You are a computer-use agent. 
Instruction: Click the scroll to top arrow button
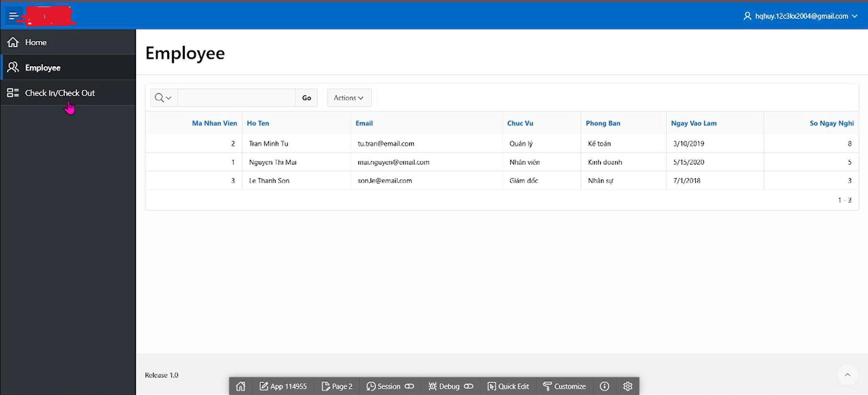tap(847, 375)
